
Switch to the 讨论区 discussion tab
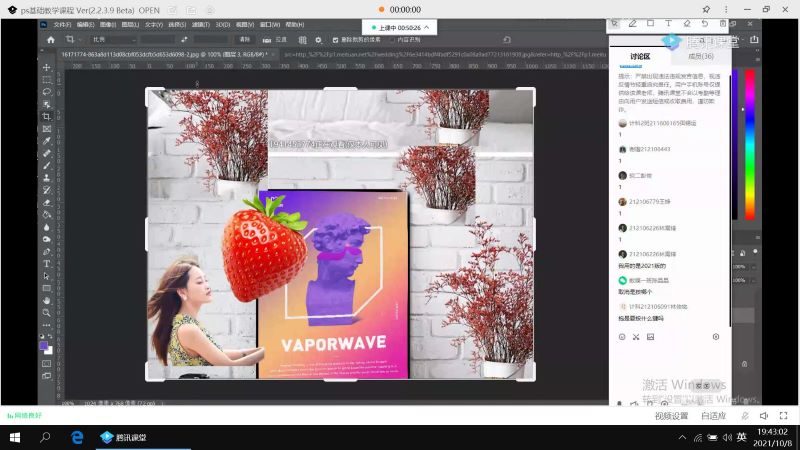coord(640,57)
